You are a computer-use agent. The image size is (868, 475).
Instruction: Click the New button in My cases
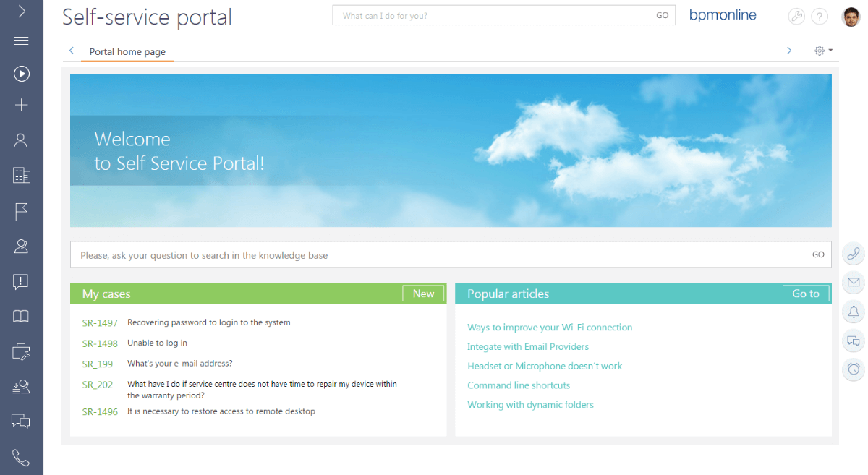[422, 293]
